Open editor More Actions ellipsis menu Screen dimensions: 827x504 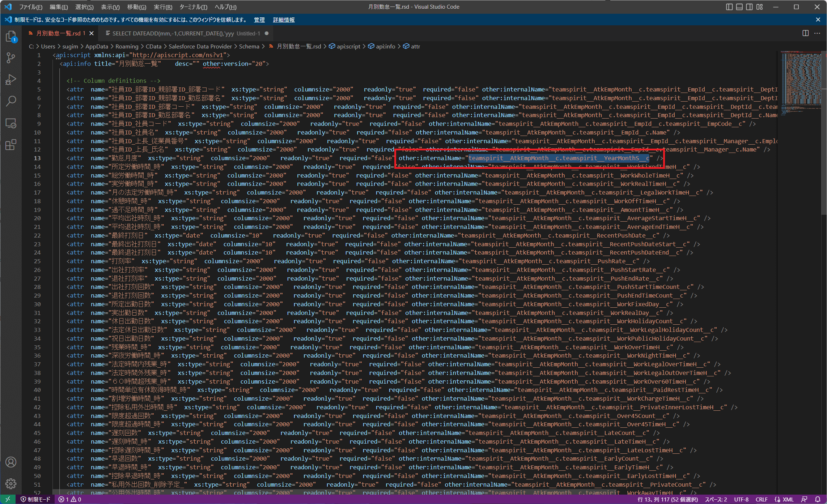(x=817, y=33)
